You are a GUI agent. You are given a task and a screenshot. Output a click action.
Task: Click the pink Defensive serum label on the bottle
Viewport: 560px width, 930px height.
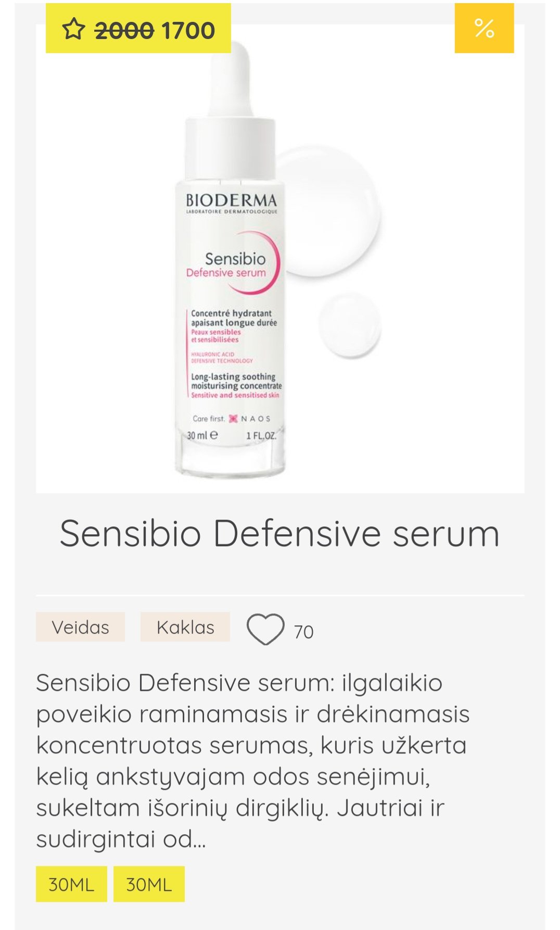coord(226,273)
